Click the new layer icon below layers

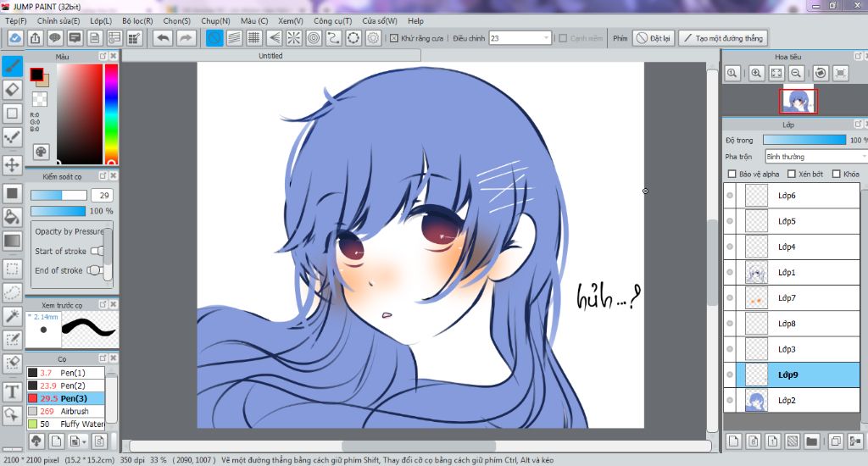pyautogui.click(x=733, y=441)
